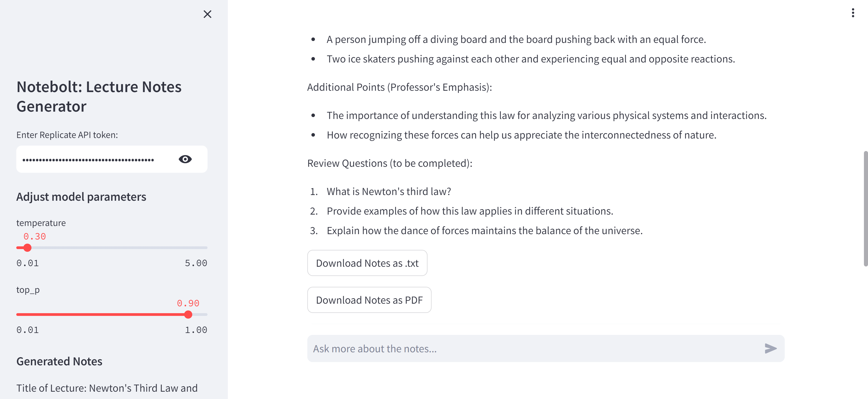Click the Adjust model parameters heading
Image resolution: width=868 pixels, height=399 pixels.
coord(81,197)
